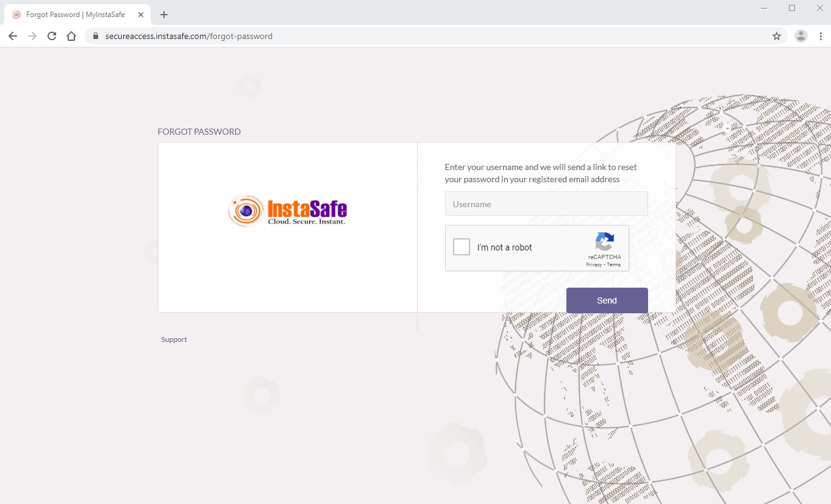831x504 pixels.
Task: Close the Forgot Password tab
Action: click(x=141, y=15)
